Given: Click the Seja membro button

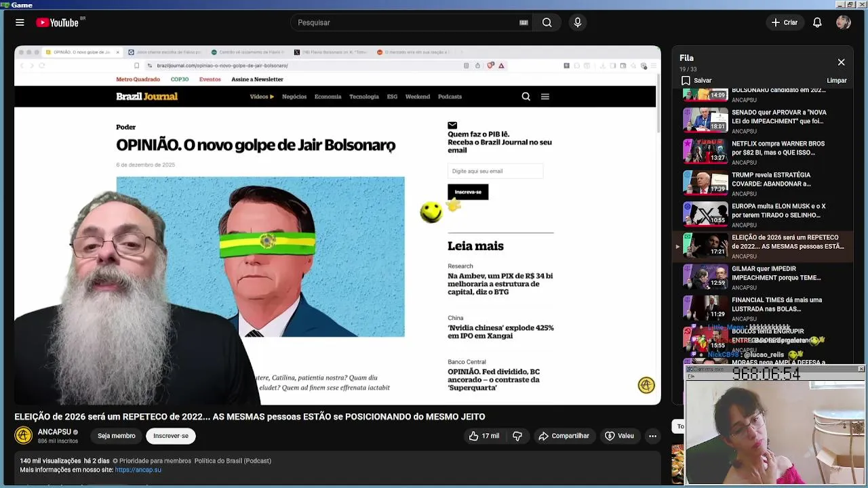Looking at the screenshot, I should click(117, 436).
